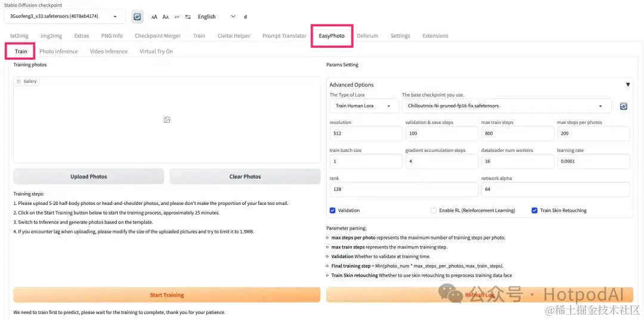Open the Checkpoint Merger tab
Image resolution: width=644 pixels, height=320 pixels.
(157, 36)
